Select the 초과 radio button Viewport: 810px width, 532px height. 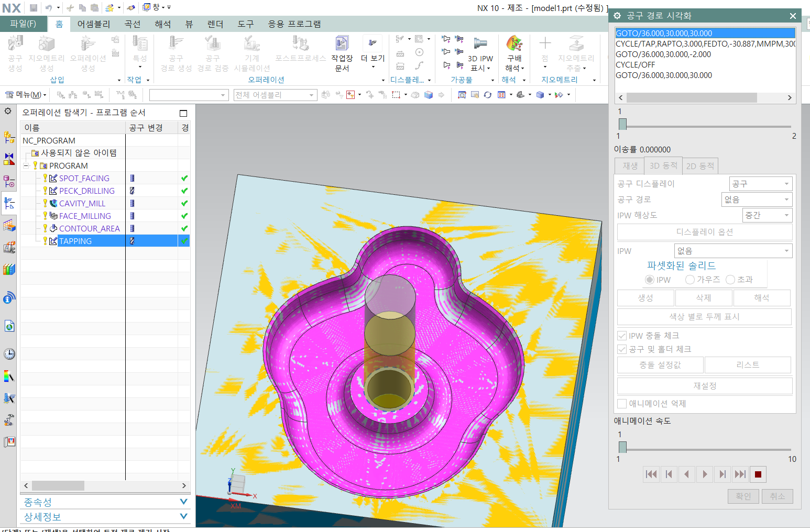point(730,280)
